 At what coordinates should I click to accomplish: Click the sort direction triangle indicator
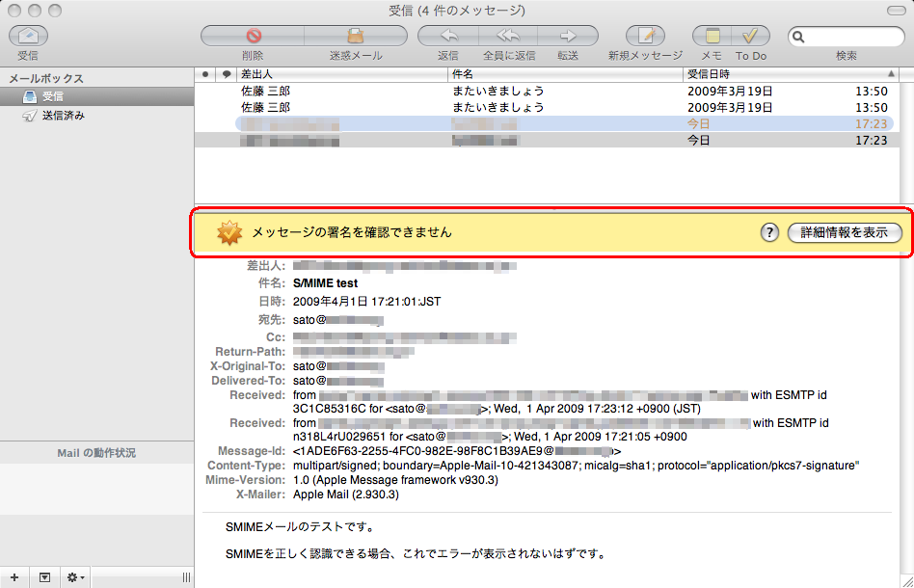891,74
